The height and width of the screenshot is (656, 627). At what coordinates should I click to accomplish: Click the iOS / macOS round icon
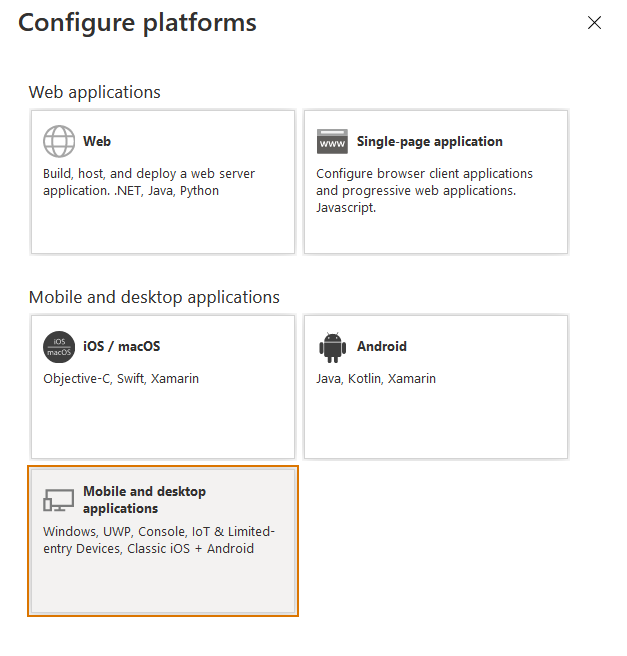coord(59,347)
